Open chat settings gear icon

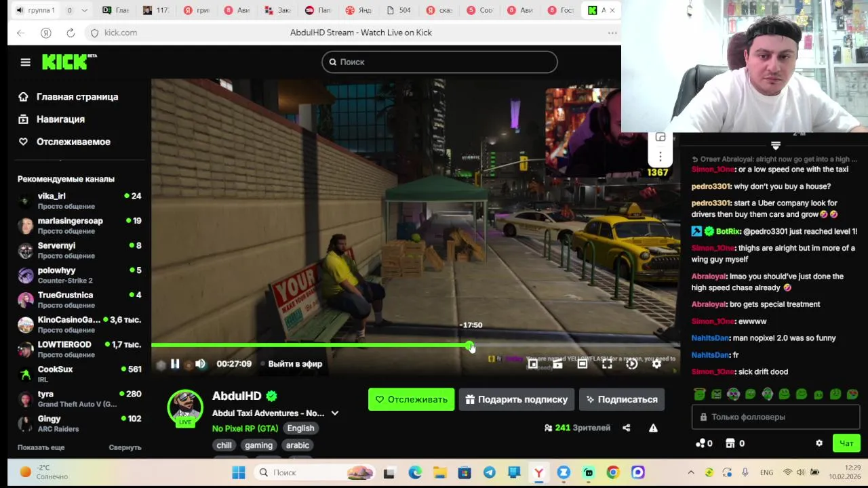(819, 443)
